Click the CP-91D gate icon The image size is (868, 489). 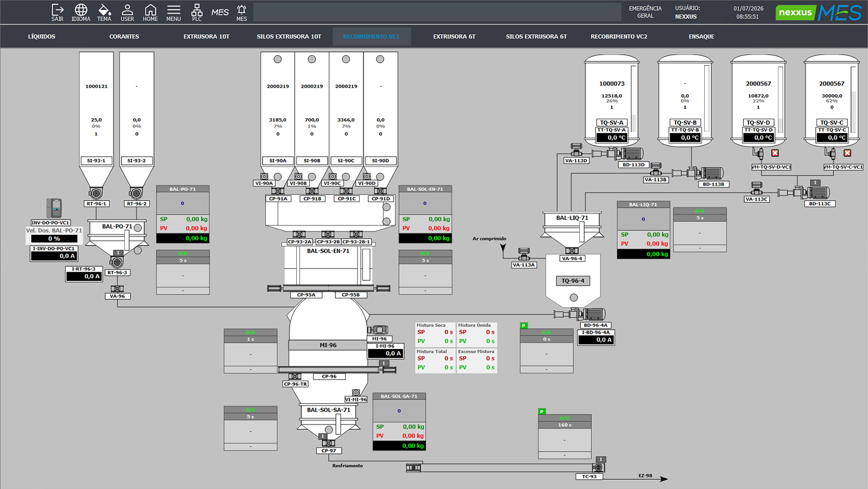click(x=380, y=191)
